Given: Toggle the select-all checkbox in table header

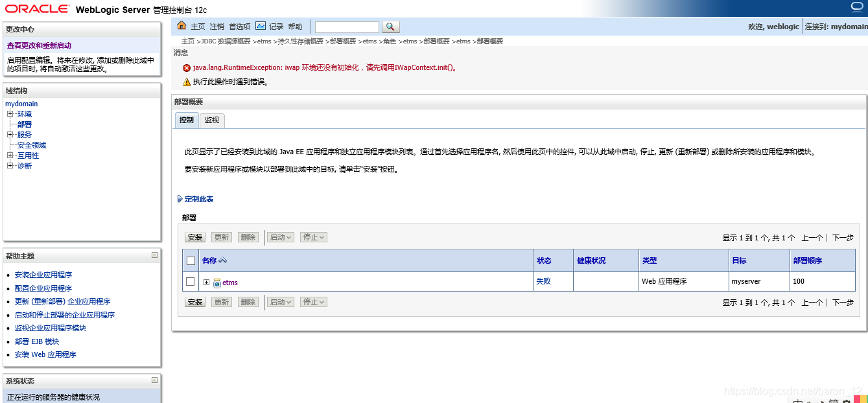Looking at the screenshot, I should pyautogui.click(x=191, y=260).
